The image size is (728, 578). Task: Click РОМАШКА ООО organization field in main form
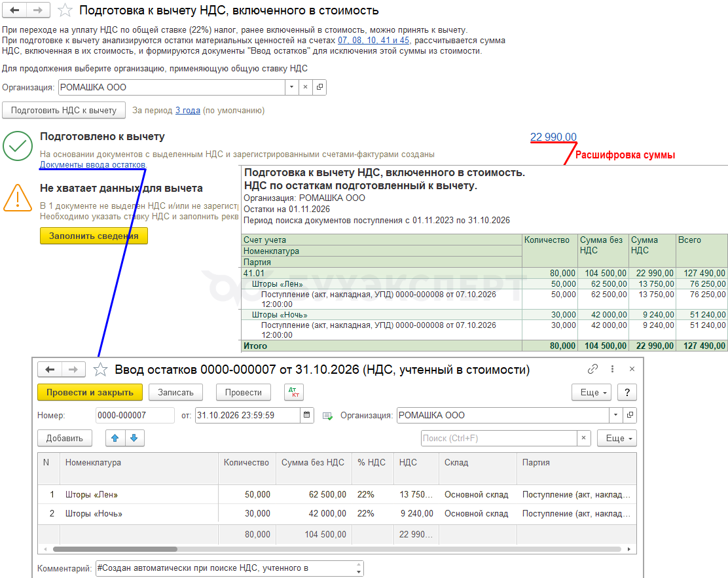tap(172, 87)
